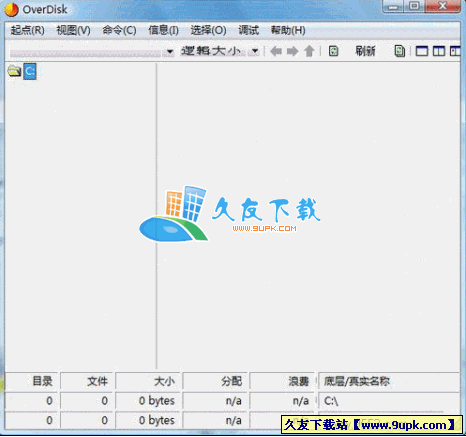Click the copy documents toolbar icon
The width and height of the screenshot is (466, 437).
399,51
